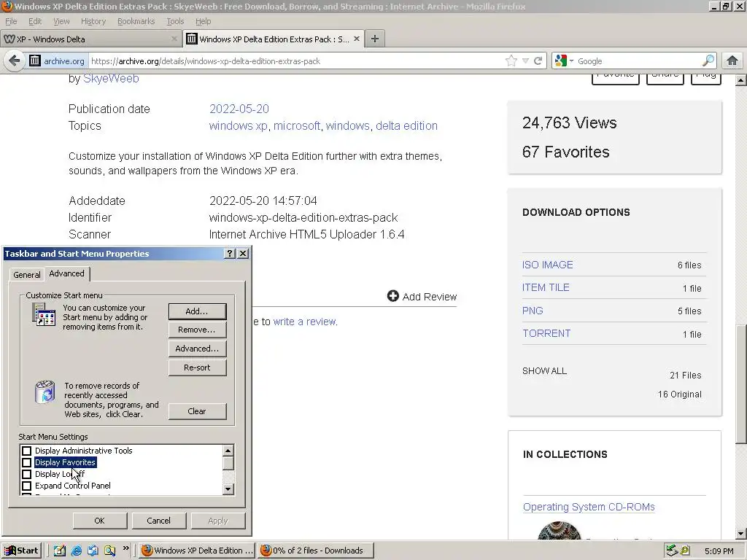Click the recycle documents icon in dialog
Image resolution: width=747 pixels, height=560 pixels.
tap(45, 392)
